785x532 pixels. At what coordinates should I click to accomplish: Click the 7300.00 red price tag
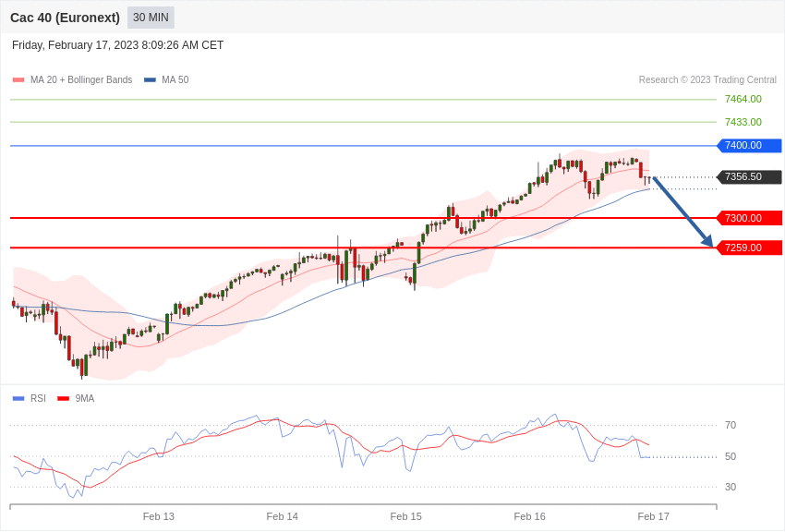(749, 218)
